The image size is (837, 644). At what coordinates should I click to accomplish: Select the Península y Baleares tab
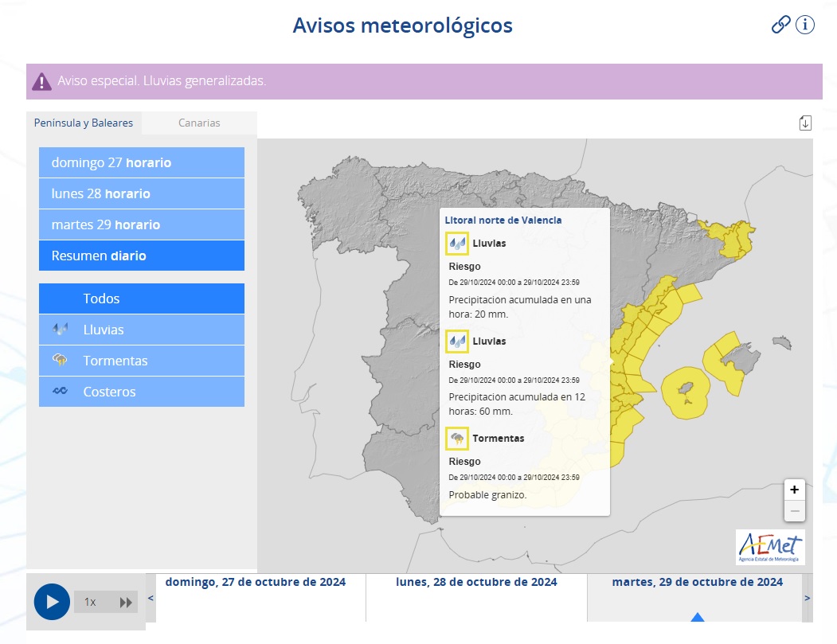click(x=84, y=123)
